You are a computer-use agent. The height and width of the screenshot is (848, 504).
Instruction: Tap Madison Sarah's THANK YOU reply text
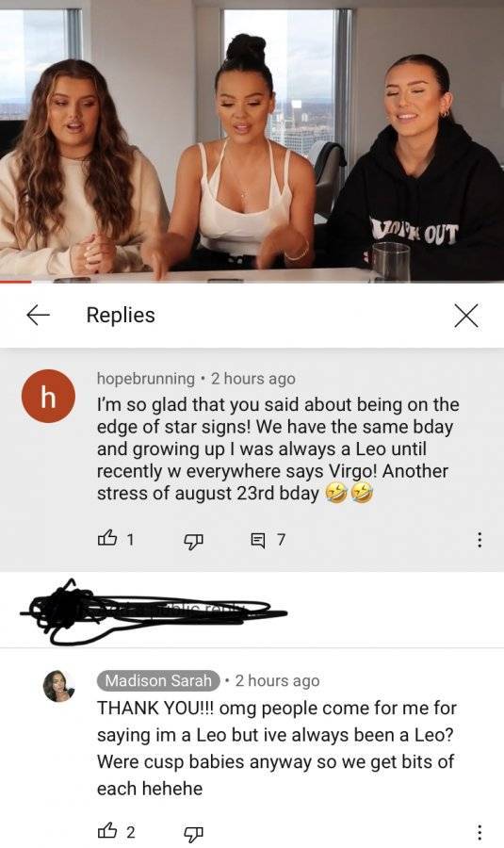click(x=276, y=748)
